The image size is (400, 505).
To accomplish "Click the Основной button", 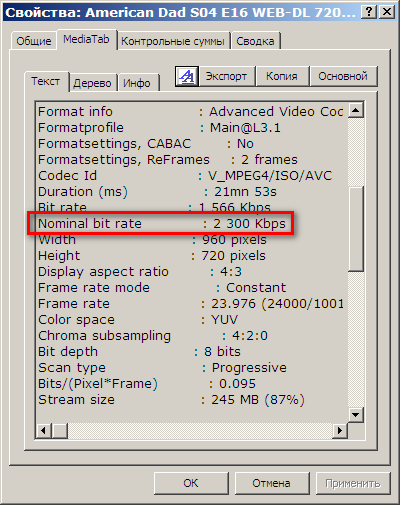I will pos(343,76).
